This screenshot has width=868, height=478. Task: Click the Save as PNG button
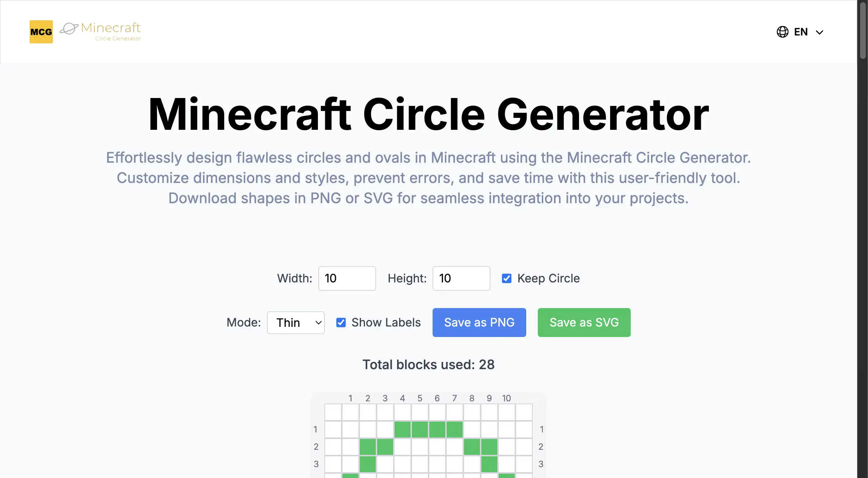coord(479,323)
